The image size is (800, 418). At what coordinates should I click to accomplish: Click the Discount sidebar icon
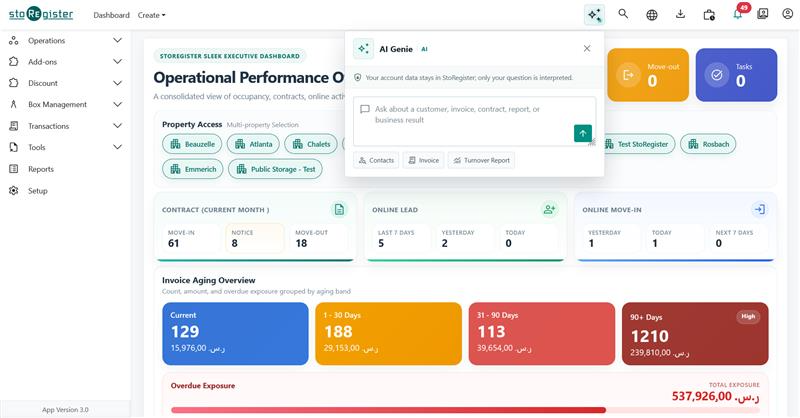[14, 83]
